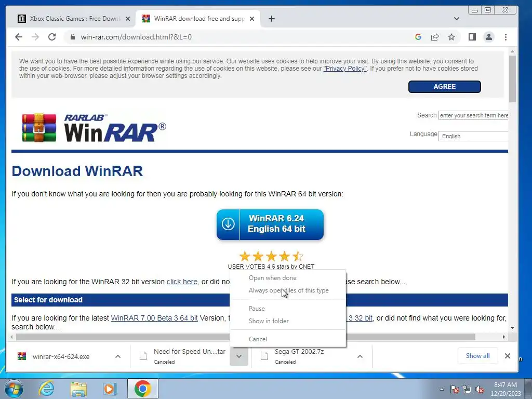Select Cancel in the download menu
This screenshot has width=532, height=399.
click(288, 339)
